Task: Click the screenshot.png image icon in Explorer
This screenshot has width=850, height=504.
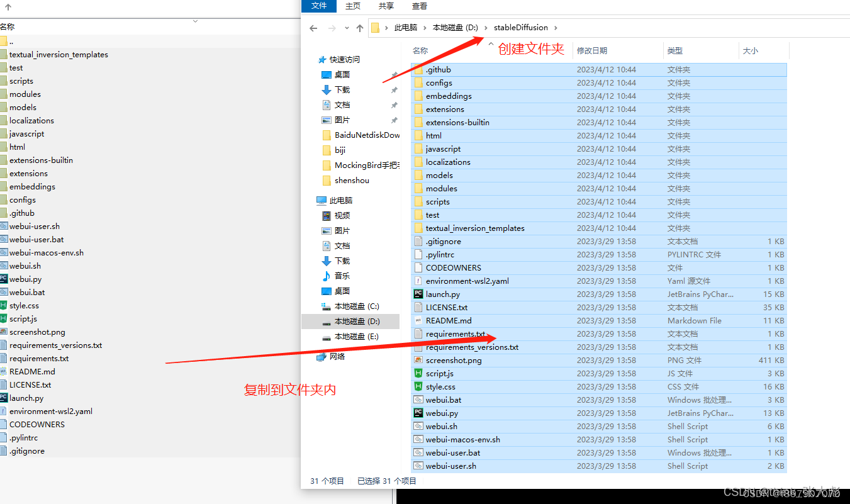Action: pos(418,360)
